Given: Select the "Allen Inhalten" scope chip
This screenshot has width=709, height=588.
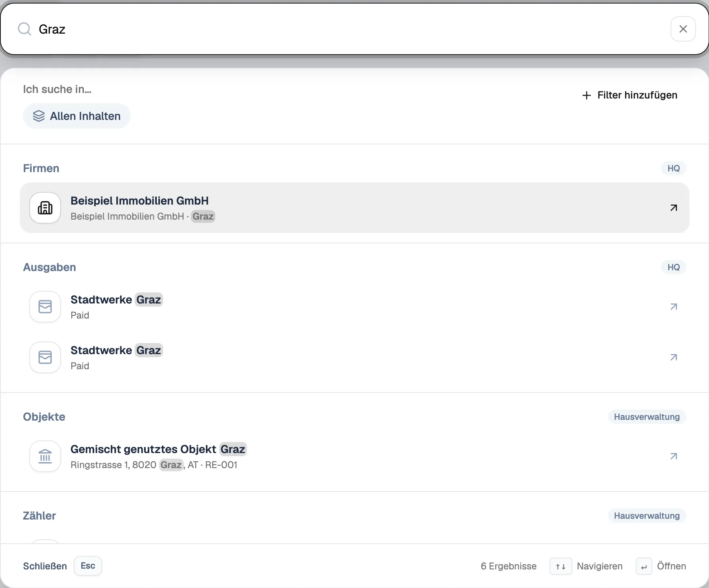Looking at the screenshot, I should [x=76, y=116].
